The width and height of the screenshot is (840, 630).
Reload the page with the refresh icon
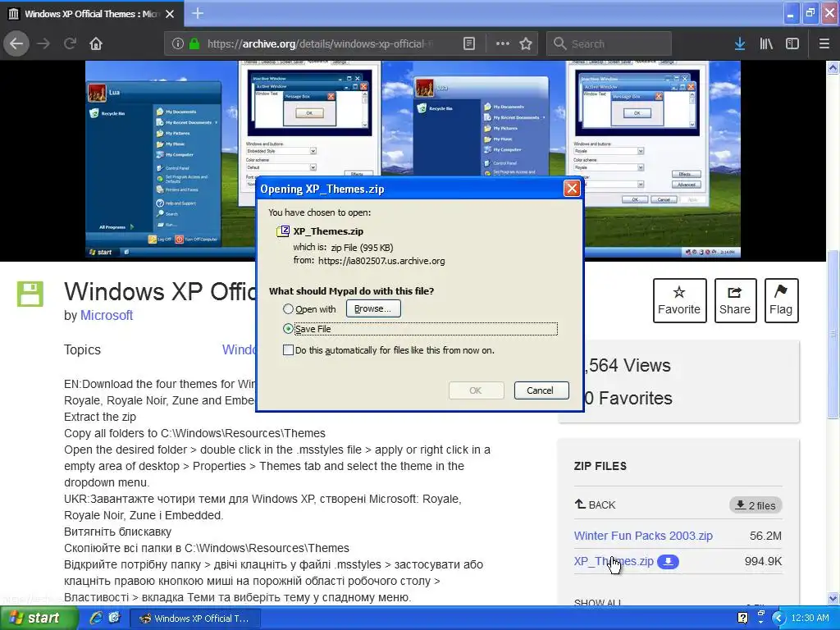[x=70, y=43]
